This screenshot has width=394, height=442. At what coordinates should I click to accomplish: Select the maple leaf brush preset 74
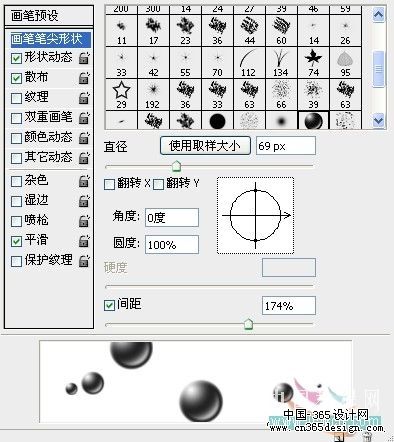(313, 63)
